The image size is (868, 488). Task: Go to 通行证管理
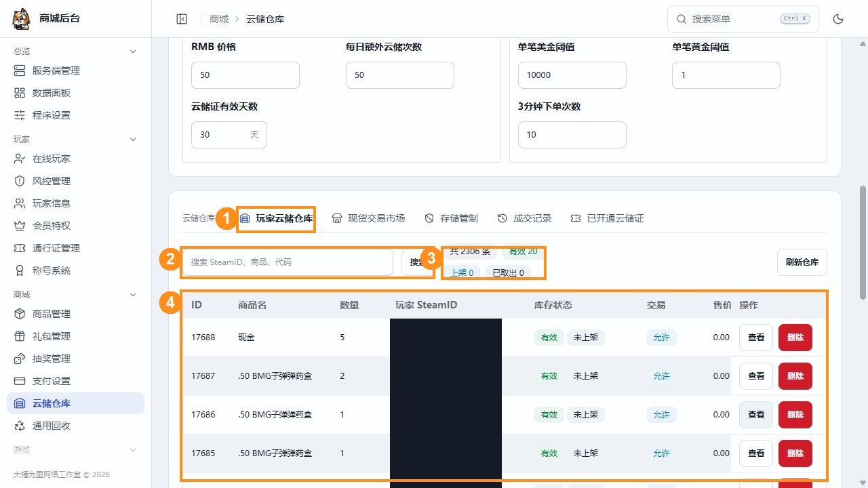(x=75, y=248)
